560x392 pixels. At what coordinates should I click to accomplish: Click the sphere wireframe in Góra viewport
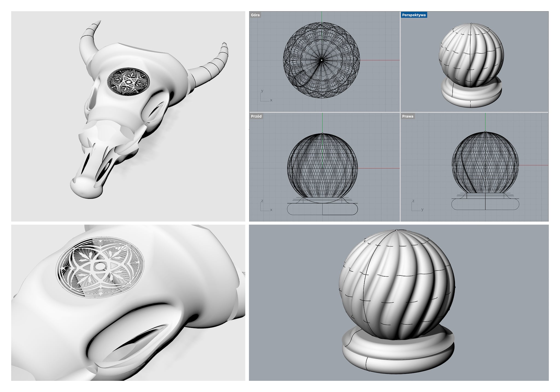(x=322, y=60)
